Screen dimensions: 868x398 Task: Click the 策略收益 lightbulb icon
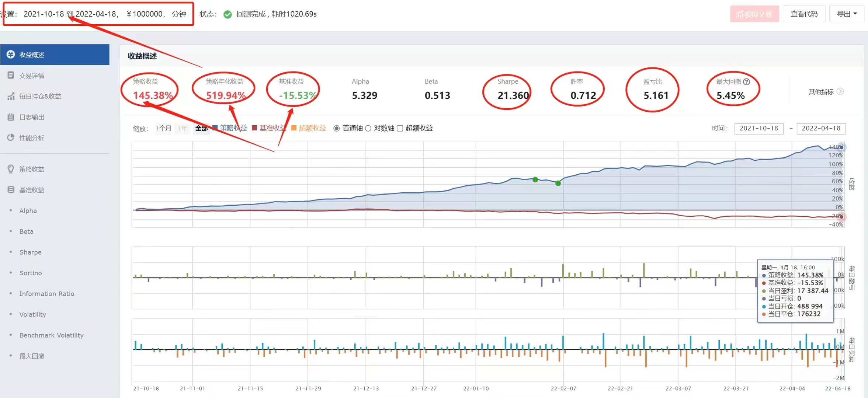click(x=11, y=169)
